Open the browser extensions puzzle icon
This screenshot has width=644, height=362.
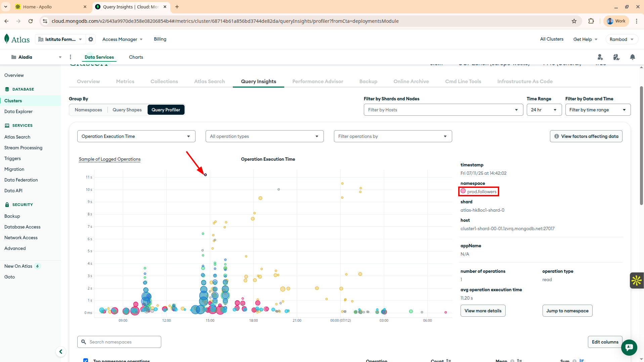coord(591,21)
